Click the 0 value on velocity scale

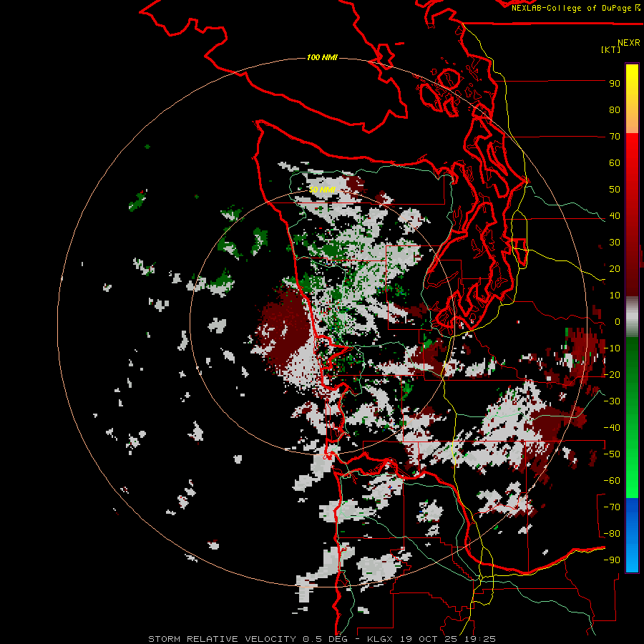pos(617,322)
